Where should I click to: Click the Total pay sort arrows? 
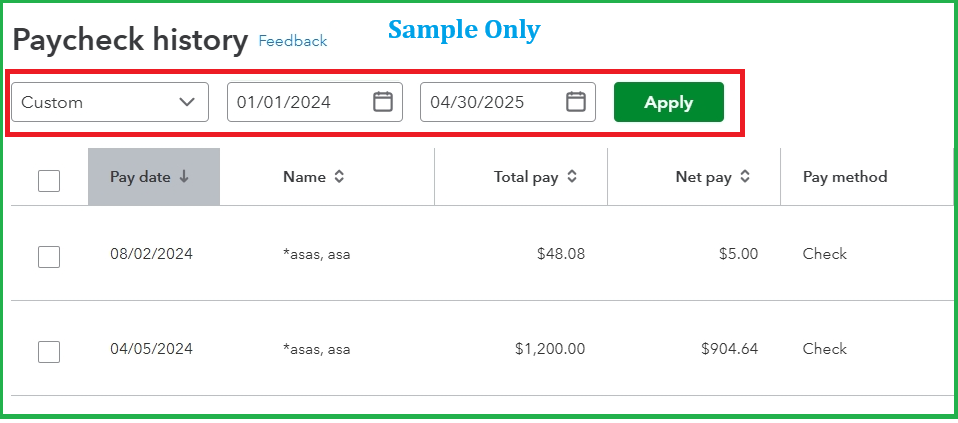click(x=571, y=177)
